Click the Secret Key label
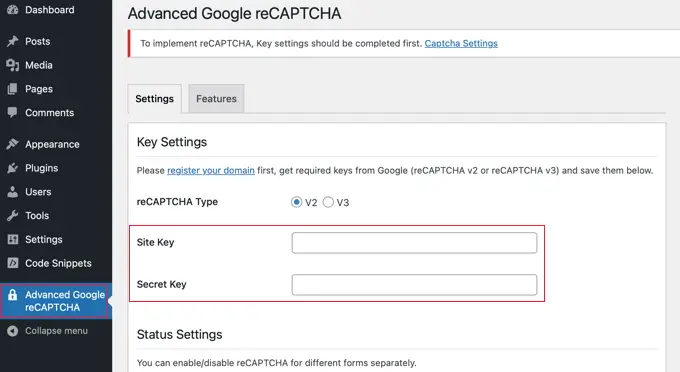680x372 pixels. [161, 284]
